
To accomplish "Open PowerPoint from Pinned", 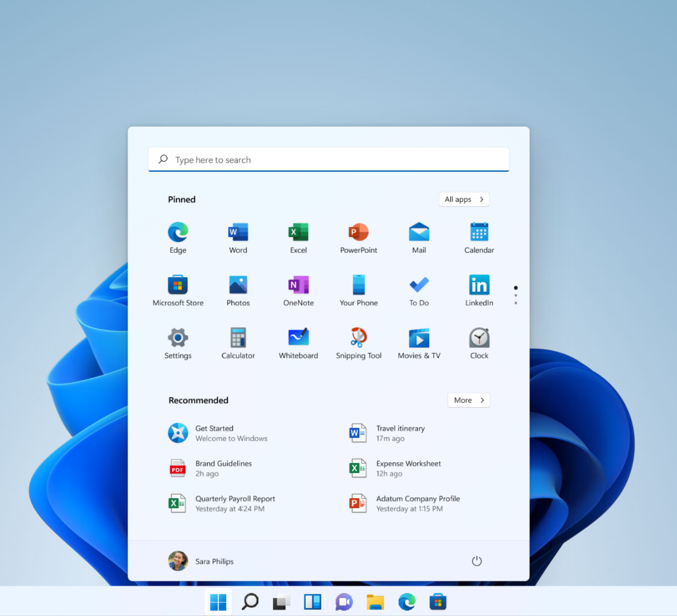I will point(358,237).
